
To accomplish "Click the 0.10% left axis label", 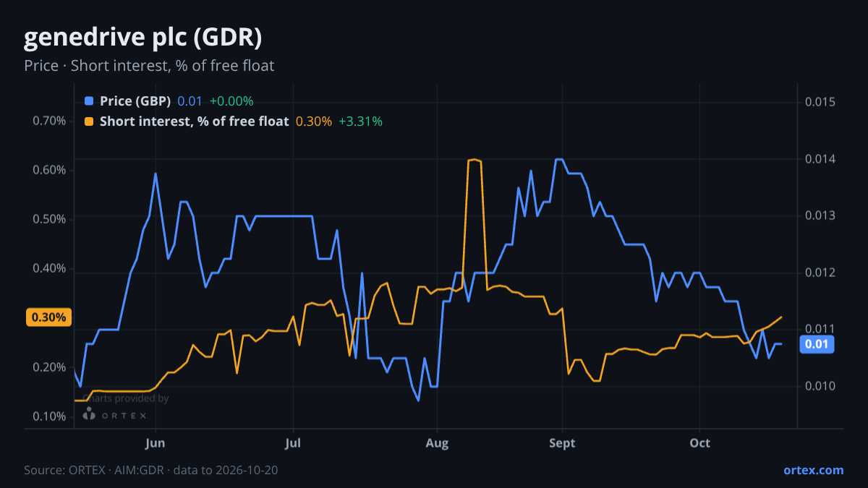I will pyautogui.click(x=49, y=416).
